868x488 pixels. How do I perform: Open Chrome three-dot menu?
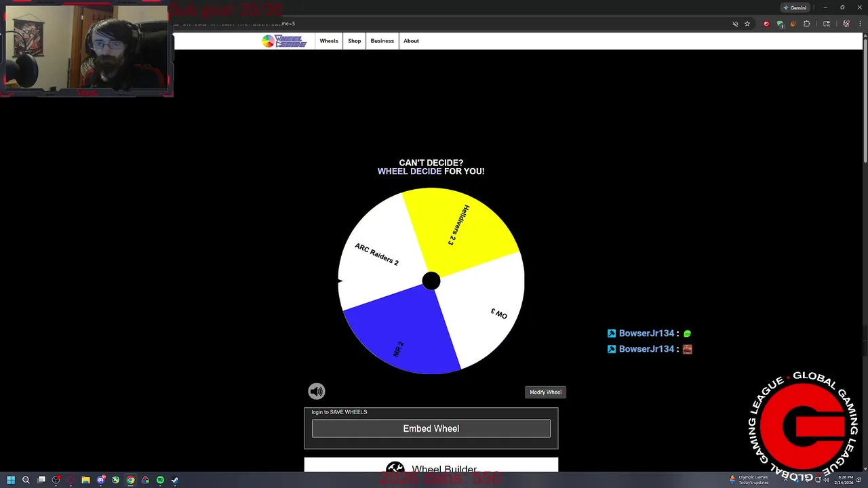[859, 24]
